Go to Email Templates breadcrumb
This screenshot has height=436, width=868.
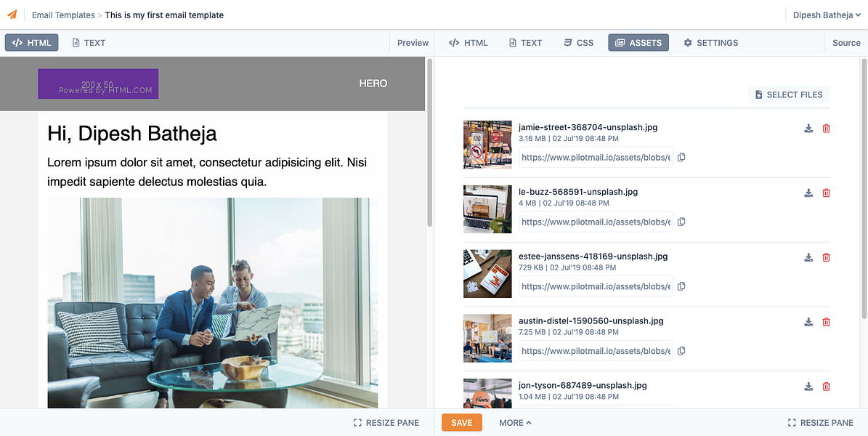click(x=63, y=15)
